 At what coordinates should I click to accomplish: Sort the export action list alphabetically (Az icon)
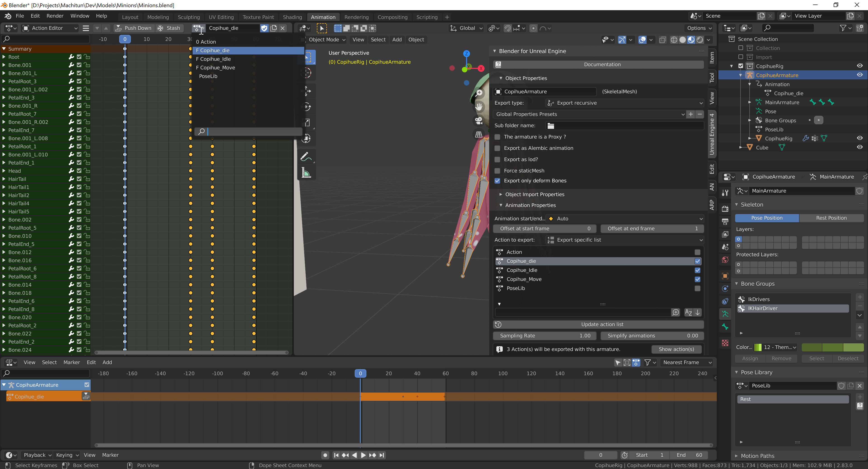[x=688, y=312]
